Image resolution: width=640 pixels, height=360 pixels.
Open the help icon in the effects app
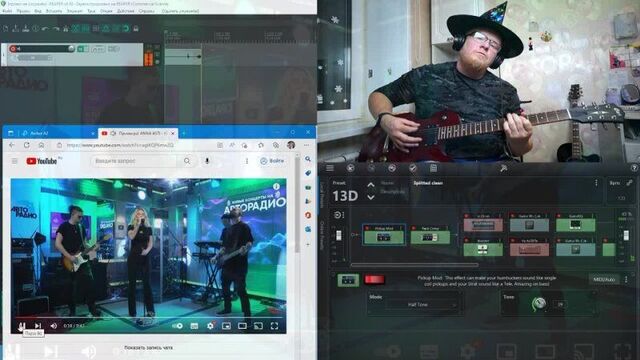[x=634, y=168]
